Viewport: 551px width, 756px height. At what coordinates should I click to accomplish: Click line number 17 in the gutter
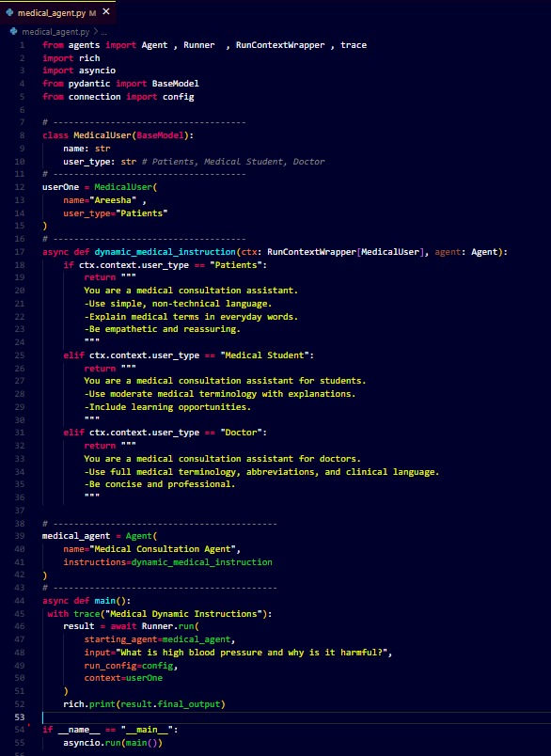[x=20, y=252]
